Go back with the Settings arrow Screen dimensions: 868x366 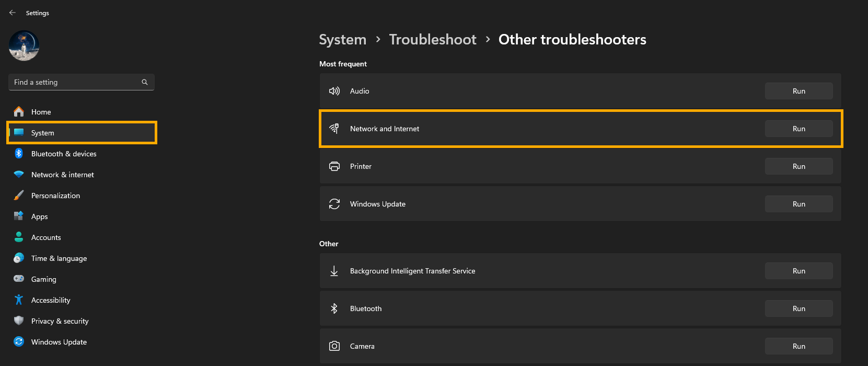pos(13,13)
